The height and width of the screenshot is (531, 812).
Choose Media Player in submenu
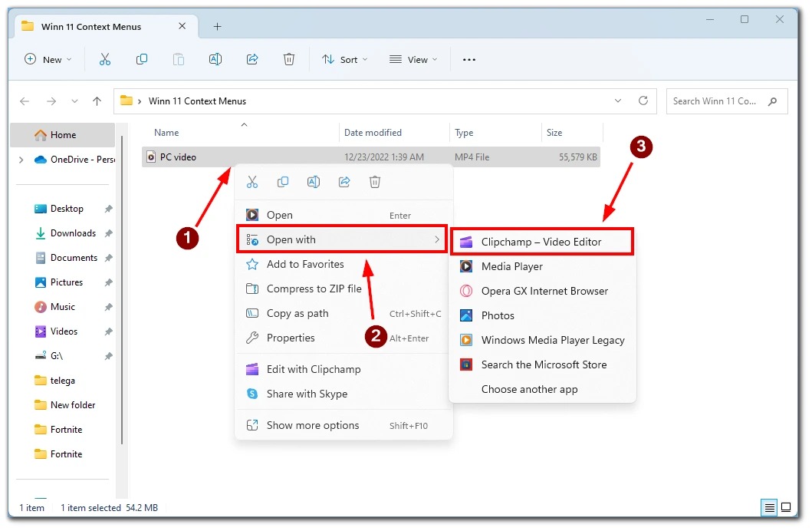click(x=542, y=266)
